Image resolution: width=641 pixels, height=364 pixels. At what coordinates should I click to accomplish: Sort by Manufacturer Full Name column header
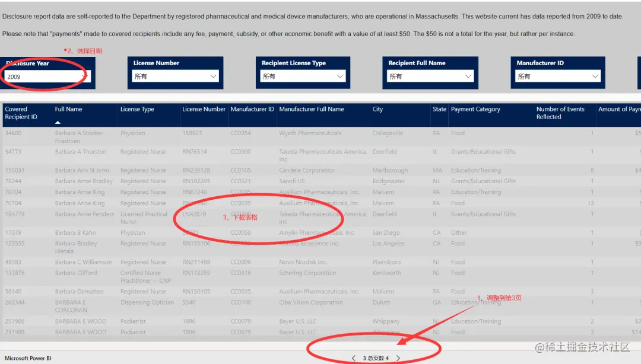point(311,109)
